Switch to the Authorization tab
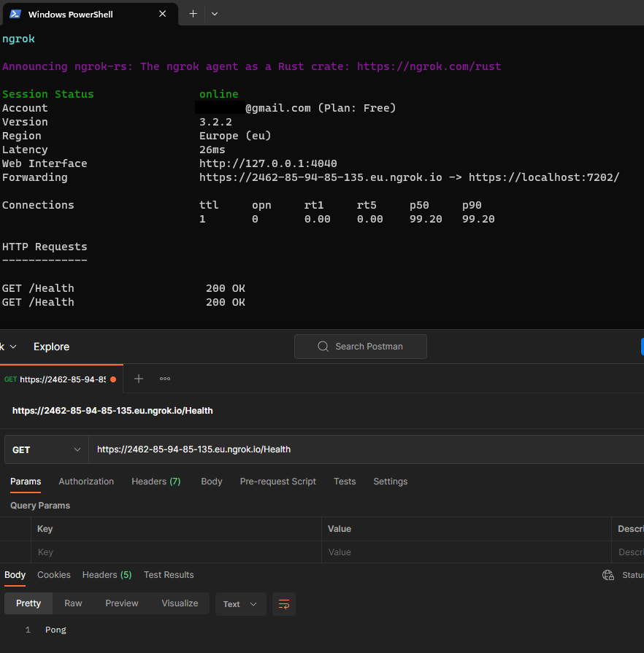 point(86,482)
